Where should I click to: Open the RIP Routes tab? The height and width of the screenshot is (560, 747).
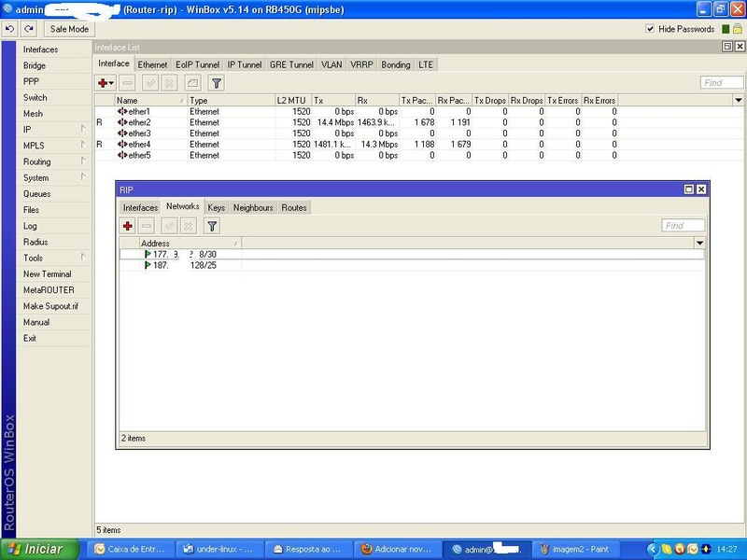pyautogui.click(x=294, y=207)
